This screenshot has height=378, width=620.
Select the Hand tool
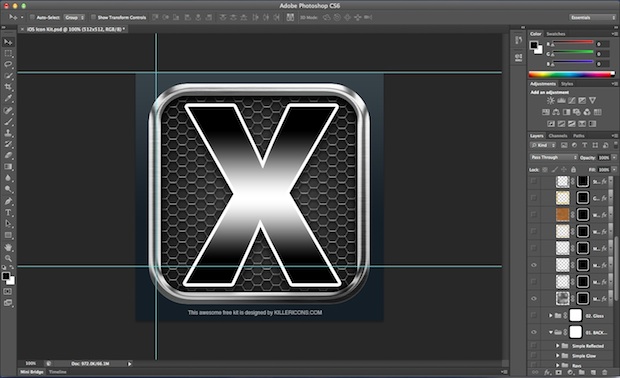(8, 247)
